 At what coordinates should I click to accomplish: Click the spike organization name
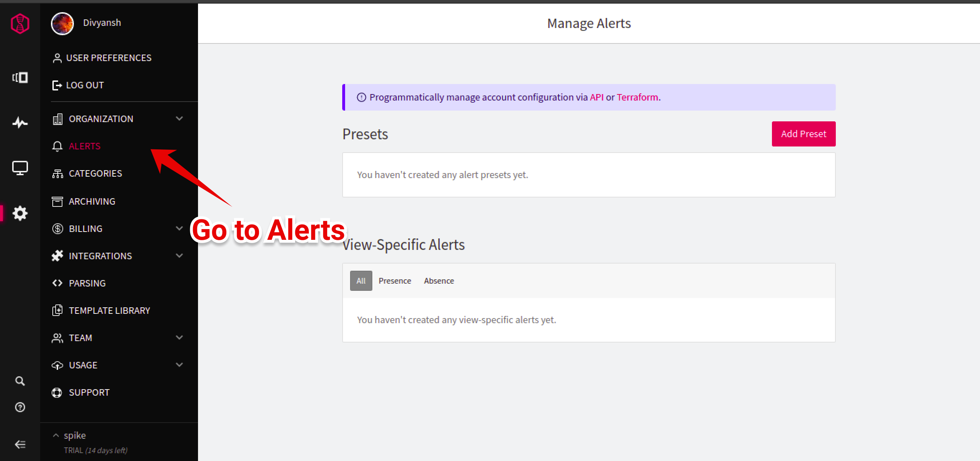(75, 435)
